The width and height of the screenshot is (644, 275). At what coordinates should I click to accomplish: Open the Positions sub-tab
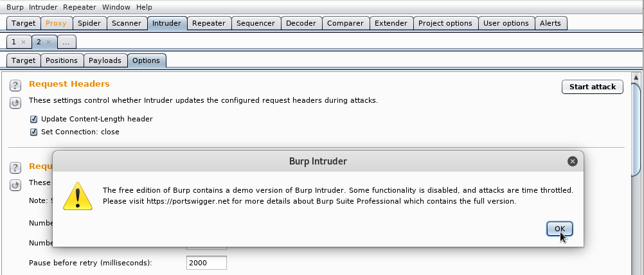coord(62,60)
